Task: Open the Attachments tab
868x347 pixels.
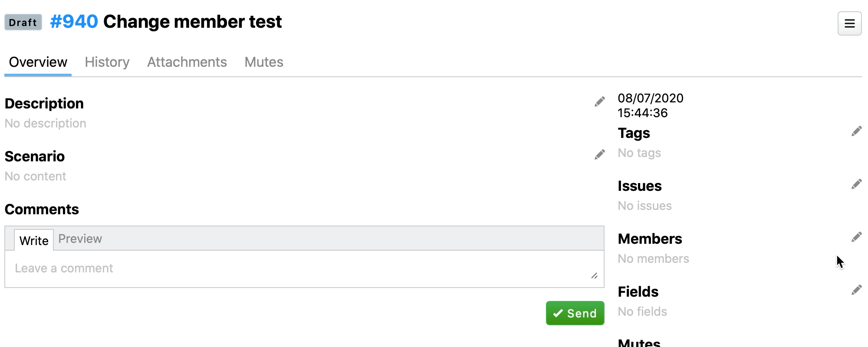Action: point(187,62)
